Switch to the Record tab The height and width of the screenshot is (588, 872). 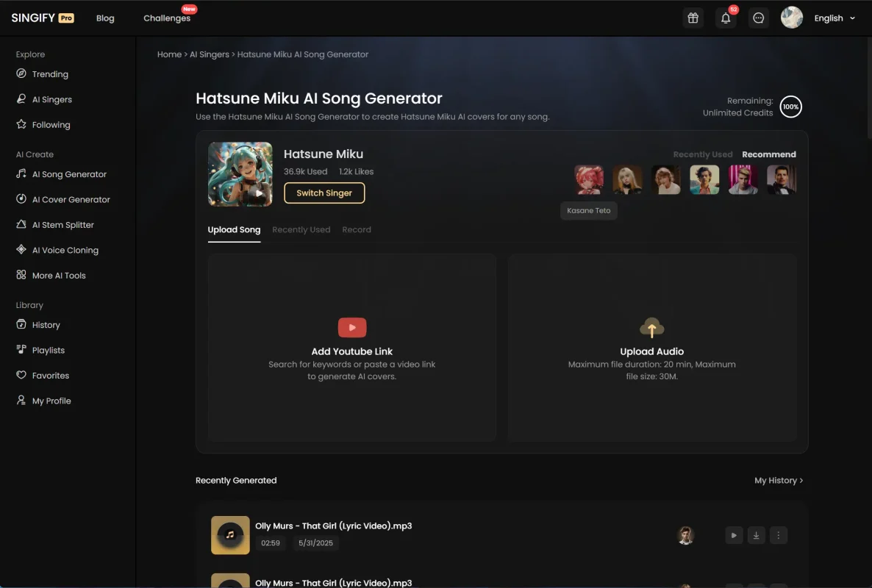pos(357,229)
